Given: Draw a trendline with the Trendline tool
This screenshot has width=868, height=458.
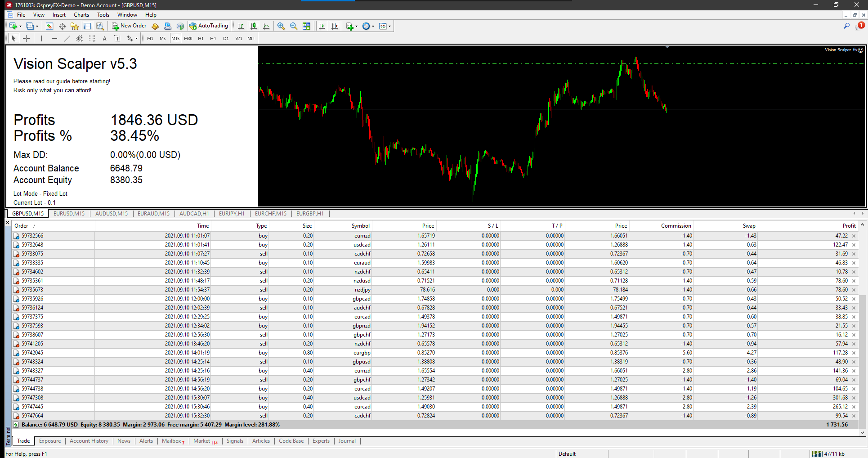Looking at the screenshot, I should 67,39.
